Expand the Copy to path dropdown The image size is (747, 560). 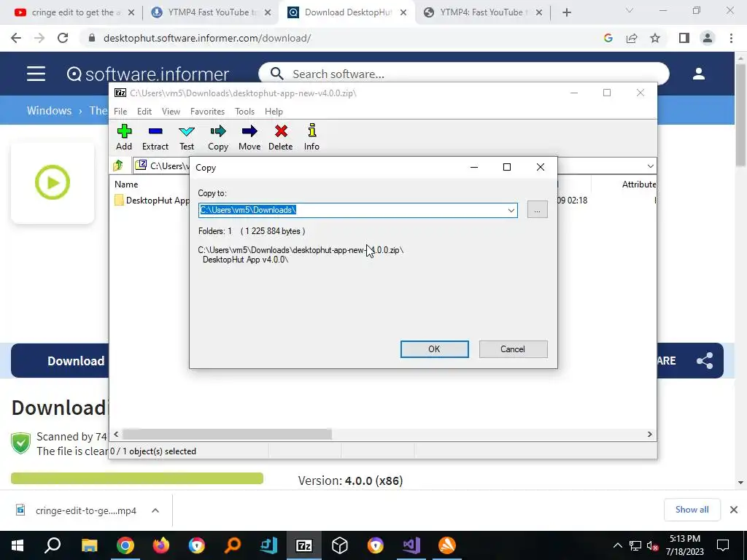pos(511,210)
